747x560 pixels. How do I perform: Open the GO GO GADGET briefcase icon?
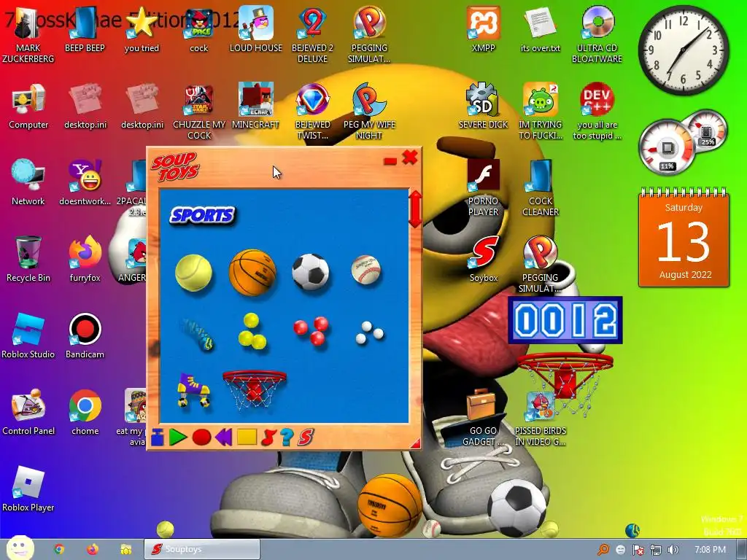(483, 418)
